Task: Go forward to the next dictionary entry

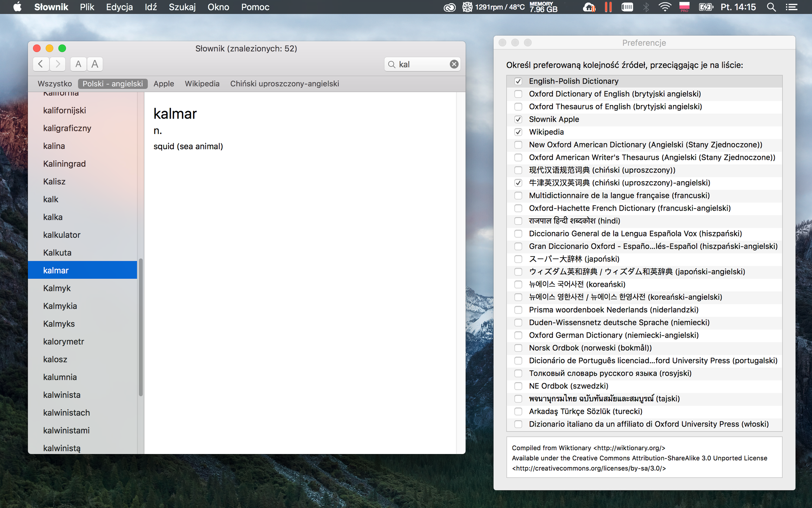Action: pyautogui.click(x=57, y=64)
